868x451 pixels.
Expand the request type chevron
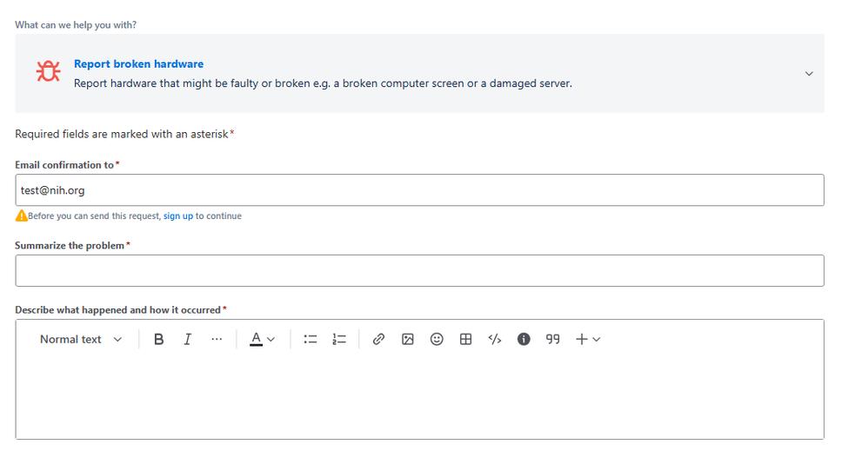pyautogui.click(x=809, y=74)
